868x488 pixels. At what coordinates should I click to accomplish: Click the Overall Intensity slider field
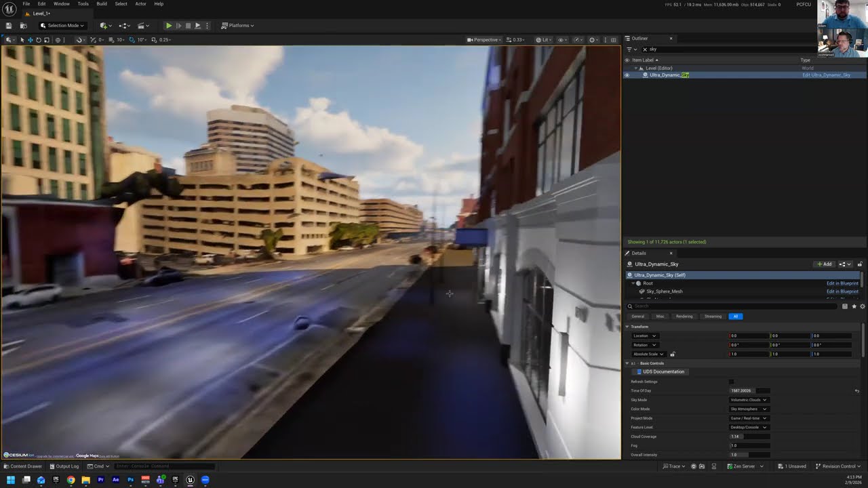[749, 455]
